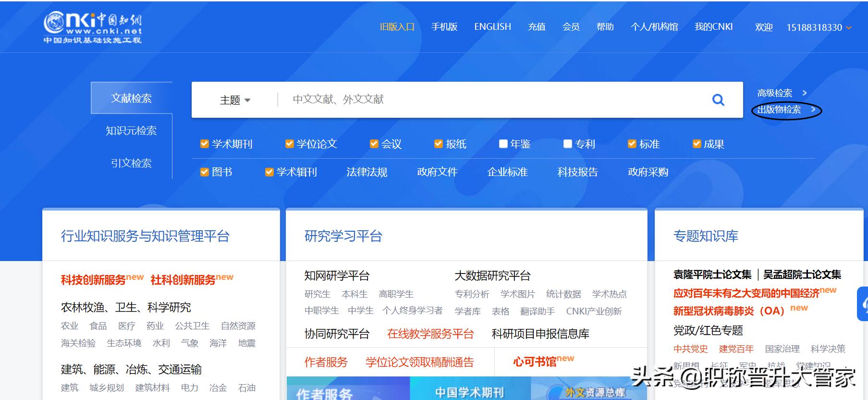Toggle the 学位论文 checkbox
Image resolution: width=868 pixels, height=400 pixels.
(x=289, y=144)
